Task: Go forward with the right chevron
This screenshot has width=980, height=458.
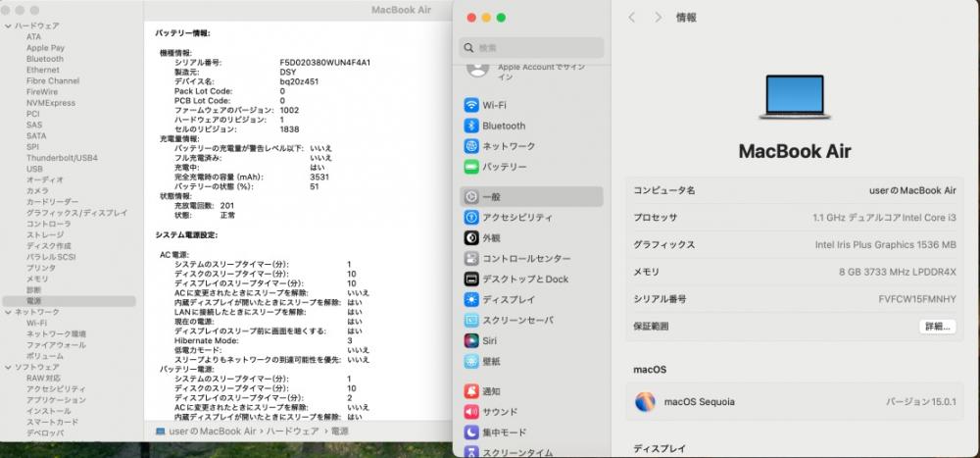Action: tap(658, 18)
